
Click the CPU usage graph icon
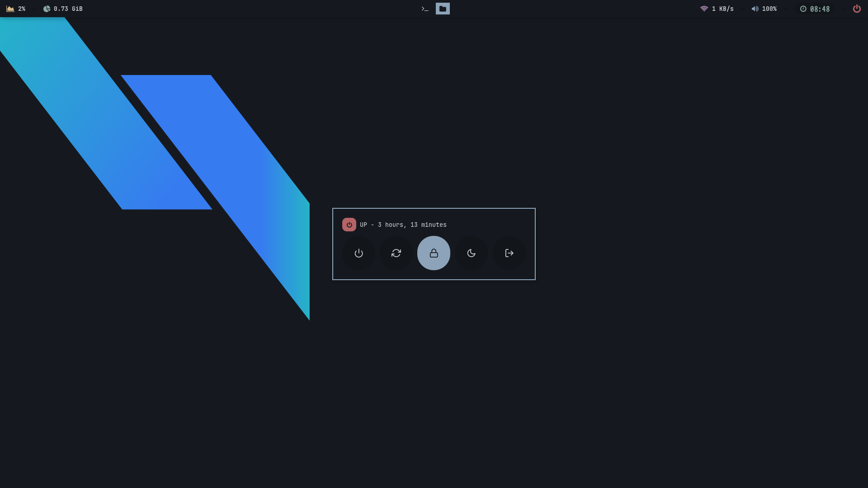[x=10, y=9]
